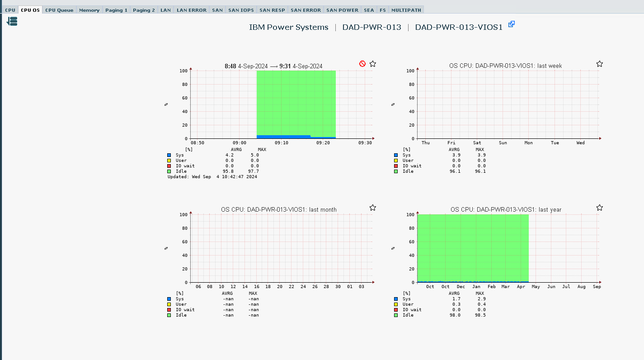
Task: Click the 'OS CPU: DAD-PWR-013-VIOS1: last month' title
Action: pyautogui.click(x=279, y=210)
